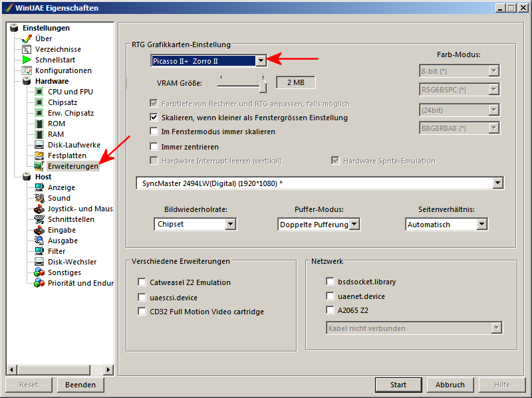Click the Abbruch button
Viewport: 532px width, 398px height.
(x=450, y=385)
